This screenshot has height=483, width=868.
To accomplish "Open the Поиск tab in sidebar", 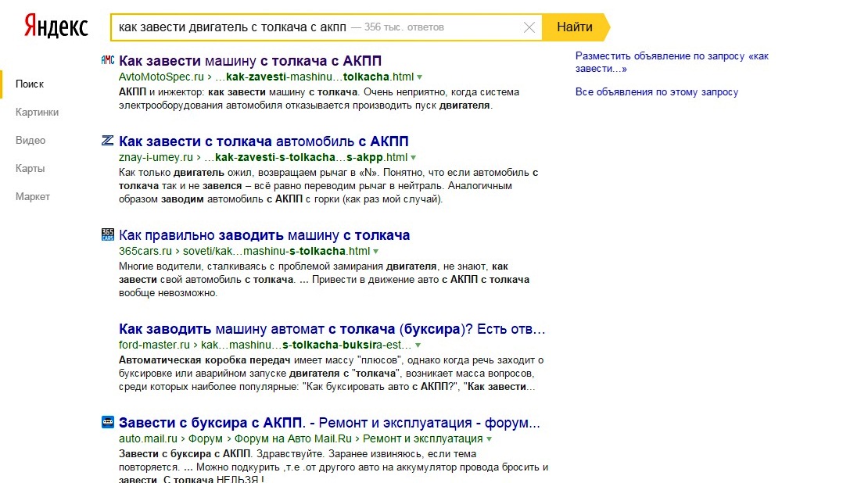I will tap(30, 84).
